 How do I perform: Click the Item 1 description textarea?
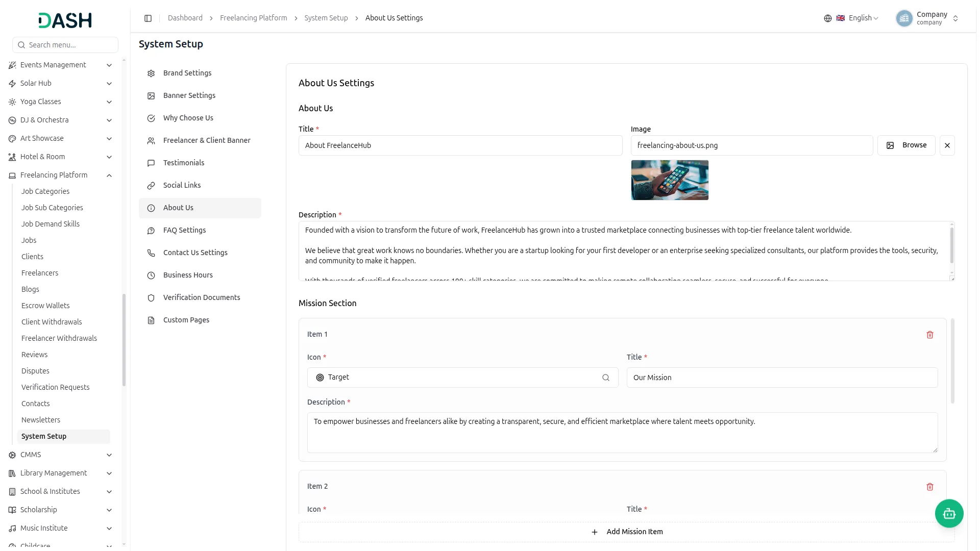[x=623, y=433]
